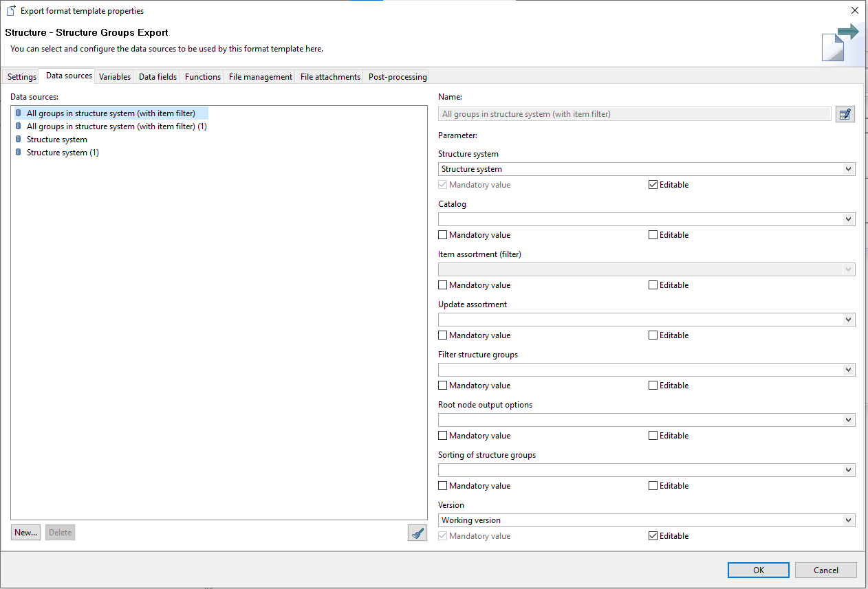Click data source icon for 'Structure system' row

coord(19,140)
